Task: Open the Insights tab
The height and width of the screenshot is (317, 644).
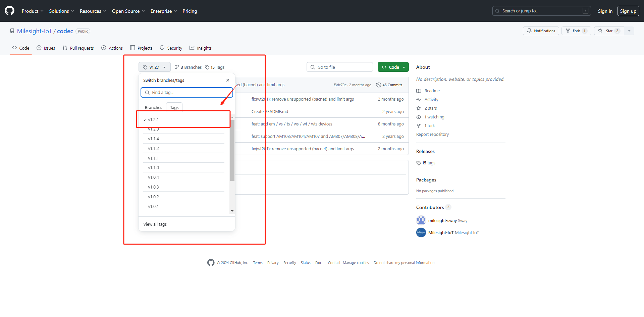Action: coord(201,48)
